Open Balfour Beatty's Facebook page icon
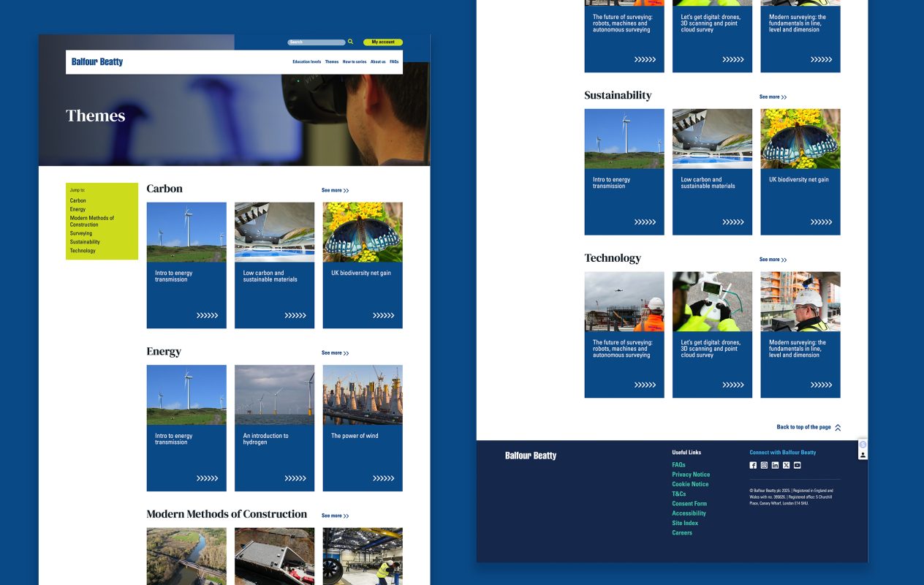 [753, 465]
